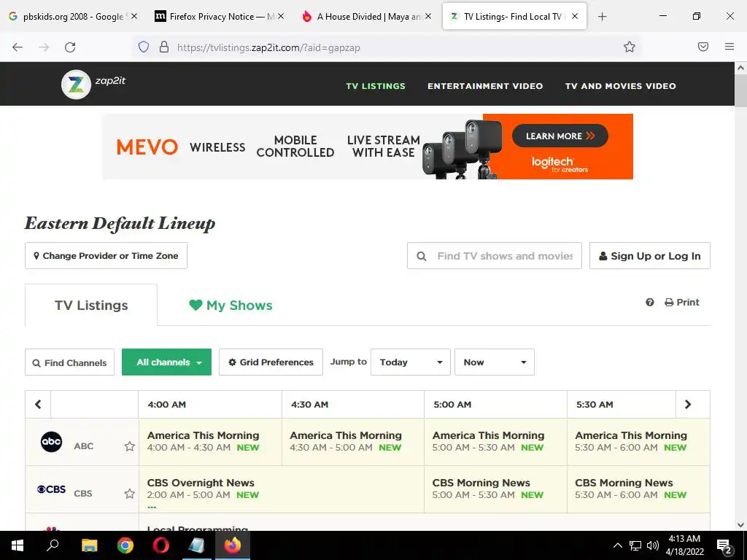747x560 pixels.
Task: Close the Firefox Privacy Notice tab
Action: pyautogui.click(x=281, y=16)
